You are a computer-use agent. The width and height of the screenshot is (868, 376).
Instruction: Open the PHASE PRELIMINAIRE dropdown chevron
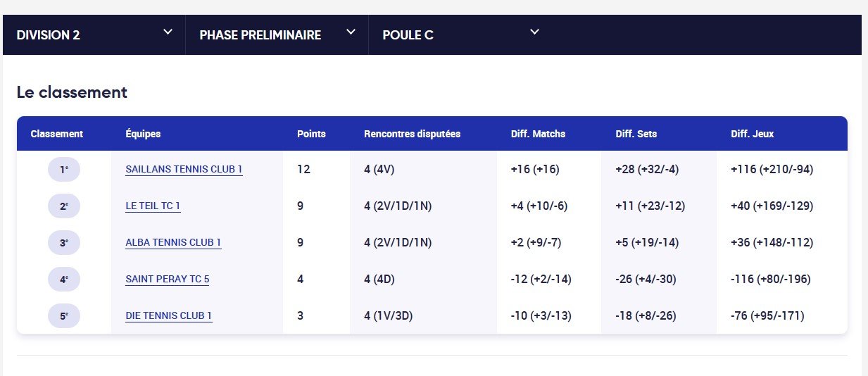tap(351, 32)
